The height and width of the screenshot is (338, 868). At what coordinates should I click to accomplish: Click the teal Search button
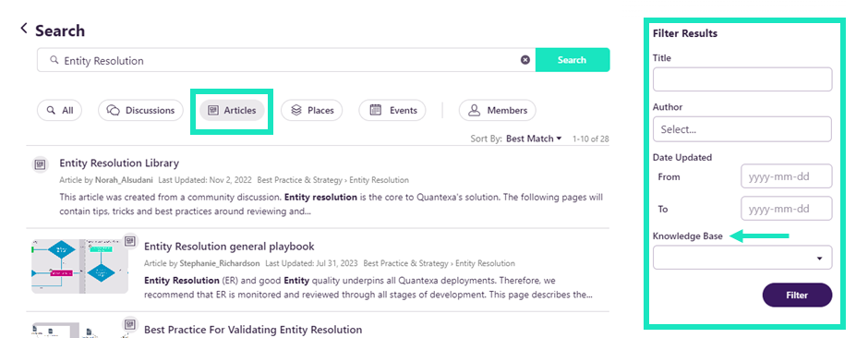(573, 60)
